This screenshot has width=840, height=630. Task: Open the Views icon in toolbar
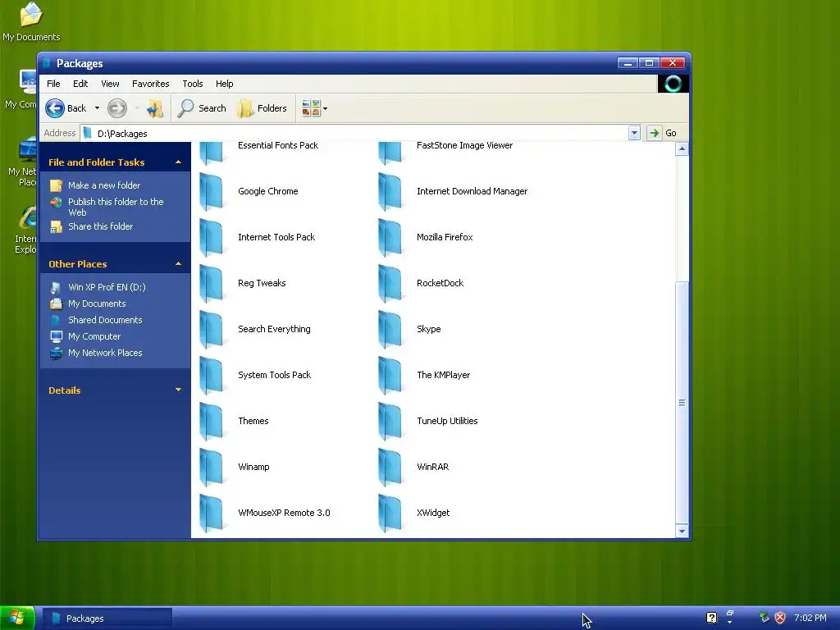pos(311,108)
